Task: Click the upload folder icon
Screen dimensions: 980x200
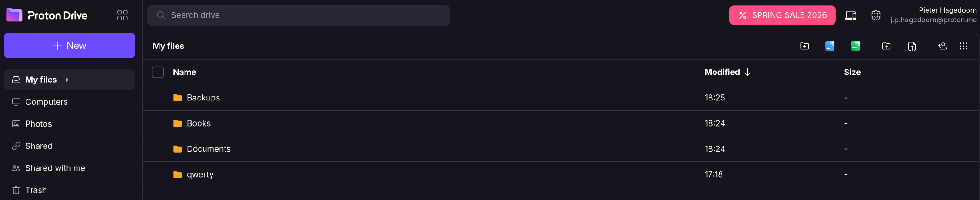Action: click(887, 46)
